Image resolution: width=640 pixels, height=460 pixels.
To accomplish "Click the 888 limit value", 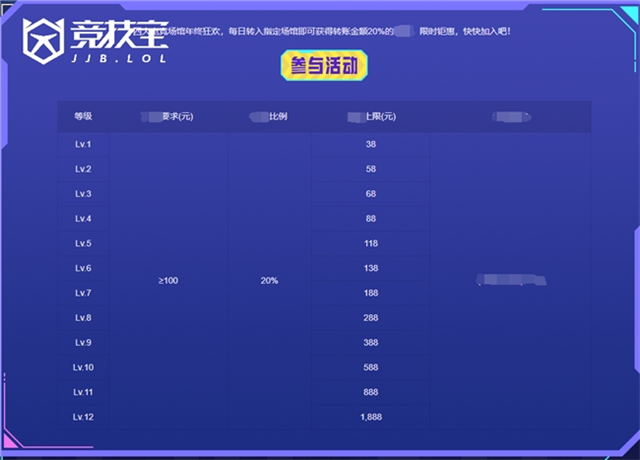I will tap(370, 392).
